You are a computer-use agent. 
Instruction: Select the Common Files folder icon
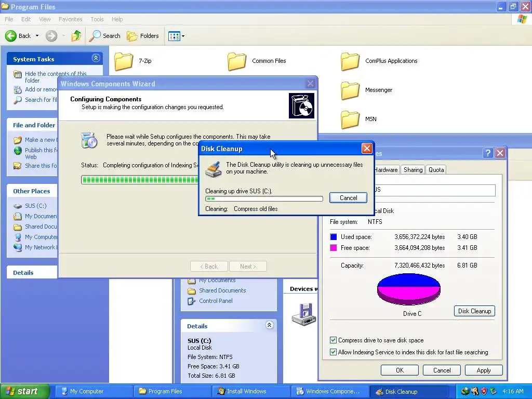[237, 61]
